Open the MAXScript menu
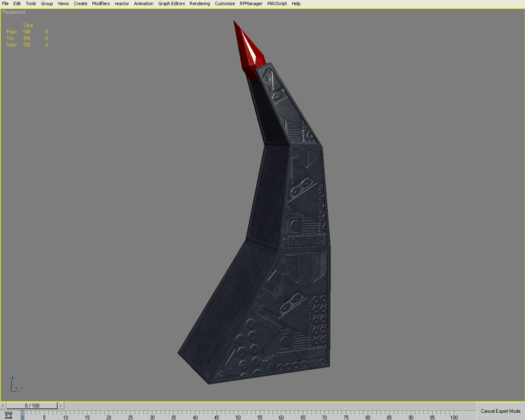The width and height of the screenshot is (525, 420). tap(277, 4)
